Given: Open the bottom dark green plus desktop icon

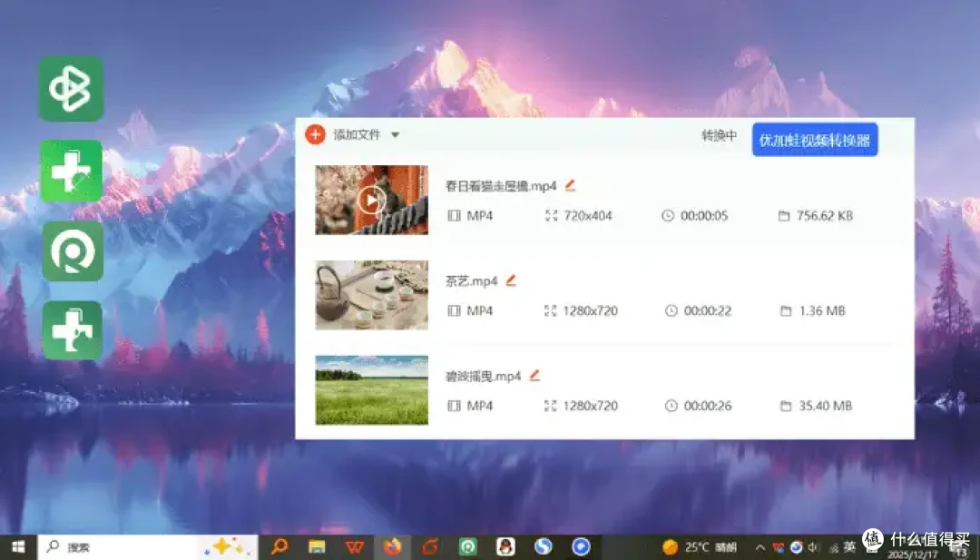Looking at the screenshot, I should click(73, 330).
